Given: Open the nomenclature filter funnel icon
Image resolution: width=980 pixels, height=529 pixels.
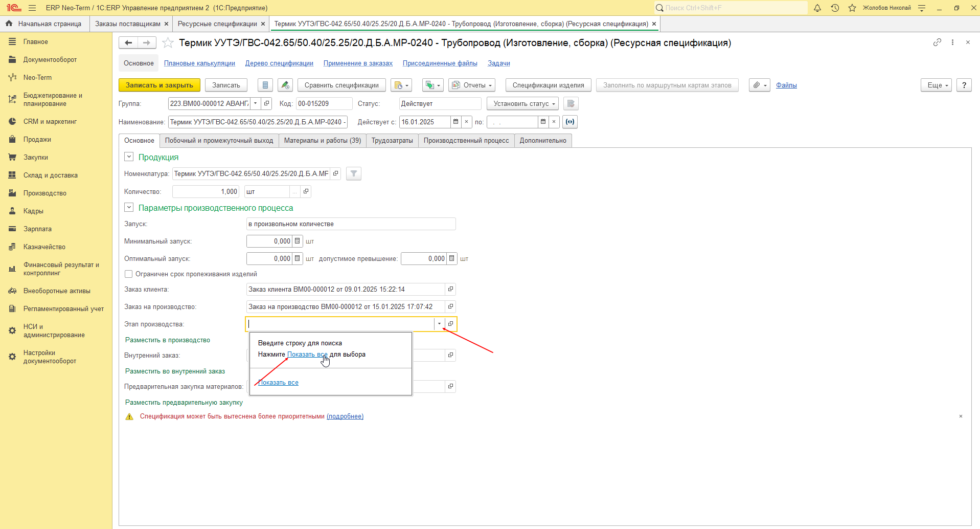Looking at the screenshot, I should coord(354,174).
